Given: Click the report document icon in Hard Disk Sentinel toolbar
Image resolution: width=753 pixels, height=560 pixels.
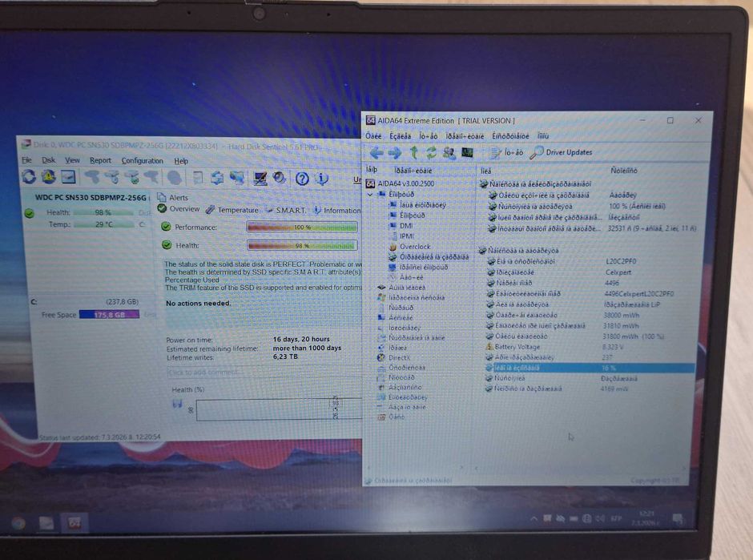Looking at the screenshot, I should [197, 178].
